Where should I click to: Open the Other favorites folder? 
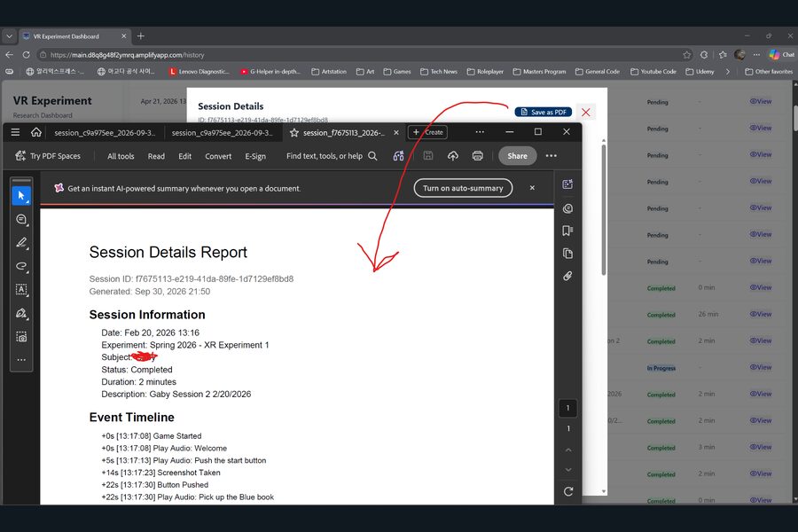point(769,71)
